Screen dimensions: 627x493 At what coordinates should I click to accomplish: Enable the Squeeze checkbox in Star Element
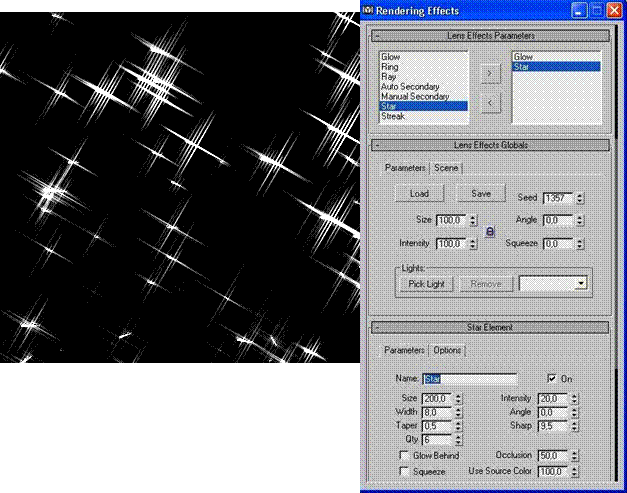pos(404,470)
